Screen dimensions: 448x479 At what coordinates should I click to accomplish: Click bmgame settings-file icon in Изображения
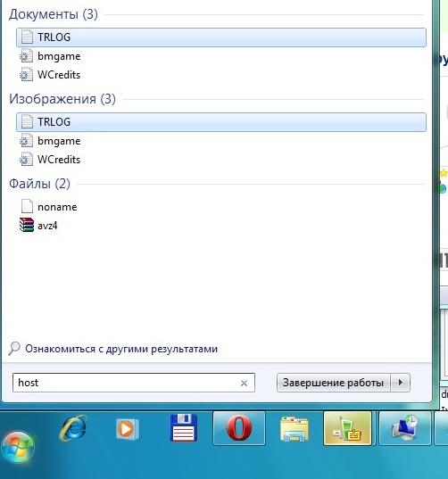click(26, 141)
